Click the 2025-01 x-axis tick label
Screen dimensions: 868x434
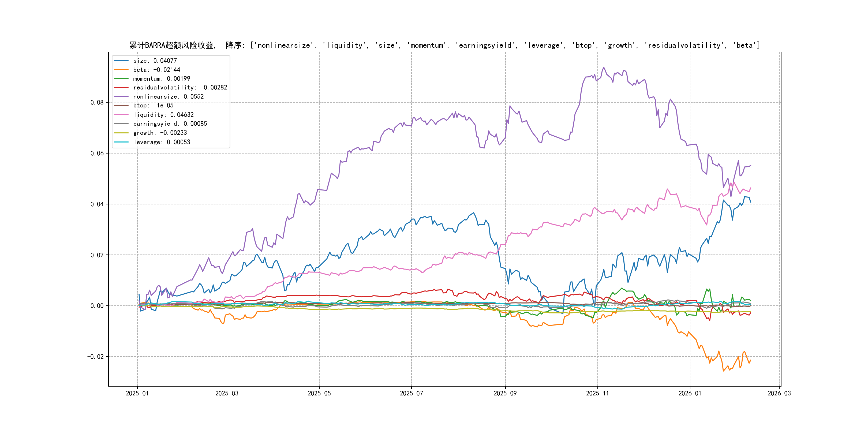137,393
